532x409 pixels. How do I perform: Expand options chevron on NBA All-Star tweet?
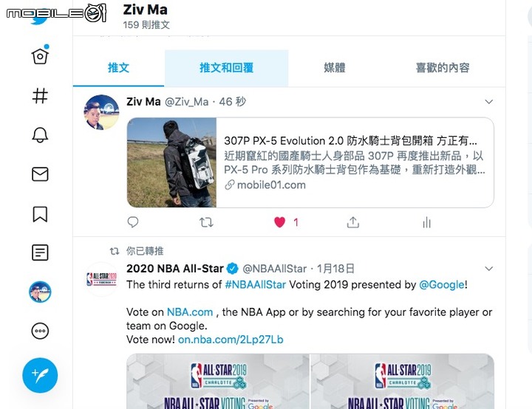click(x=488, y=269)
